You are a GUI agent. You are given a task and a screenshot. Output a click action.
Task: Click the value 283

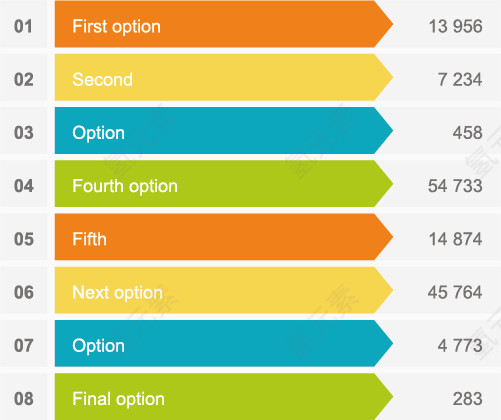467,399
